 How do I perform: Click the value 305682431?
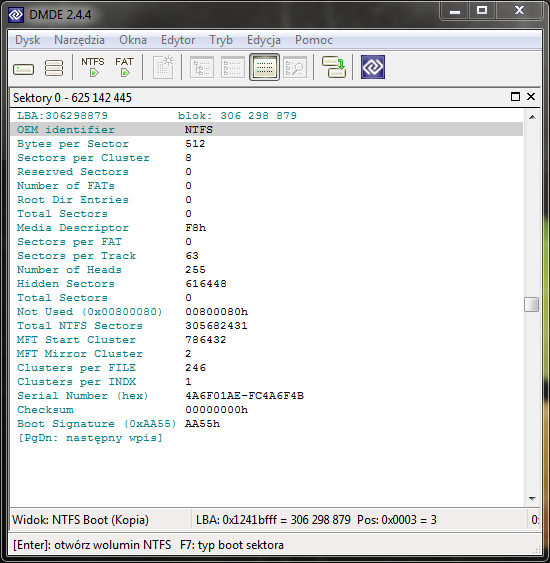tap(216, 326)
